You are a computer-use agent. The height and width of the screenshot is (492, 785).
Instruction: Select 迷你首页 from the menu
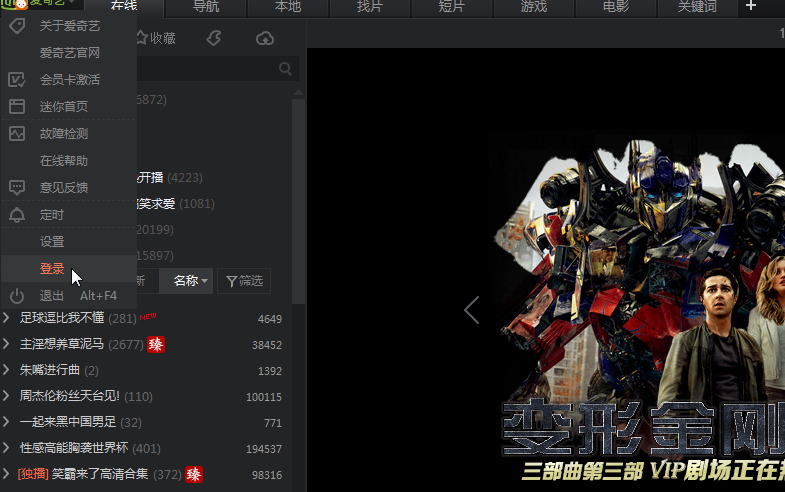(x=69, y=106)
